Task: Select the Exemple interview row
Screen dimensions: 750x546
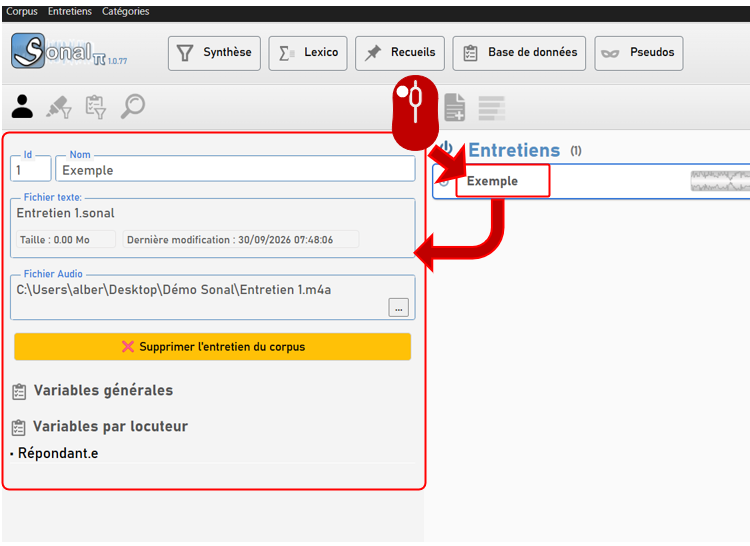Action: (591, 181)
